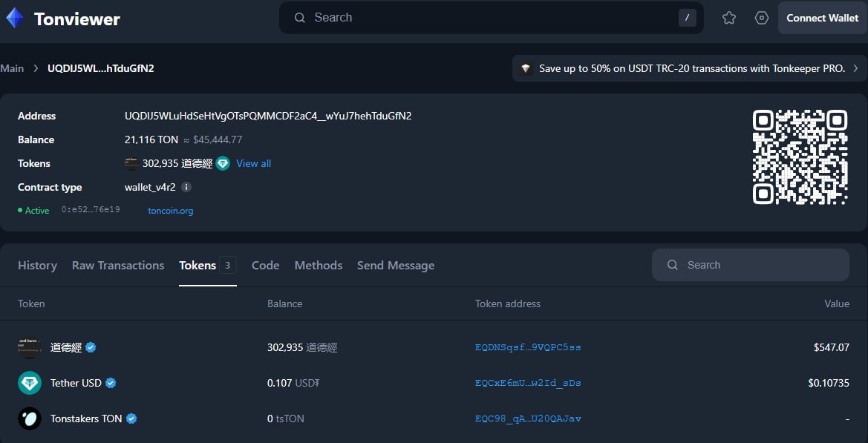Click the $45,444.77 balance estimate
Screen dimensions: 868x443
[x=218, y=140]
